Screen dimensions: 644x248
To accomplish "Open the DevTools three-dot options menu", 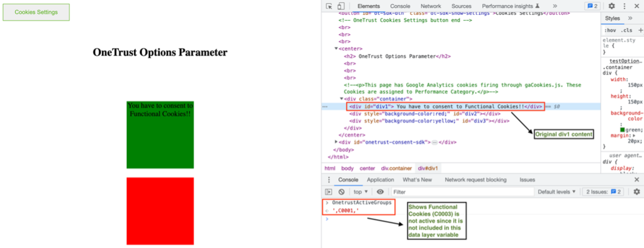I will (625, 6).
